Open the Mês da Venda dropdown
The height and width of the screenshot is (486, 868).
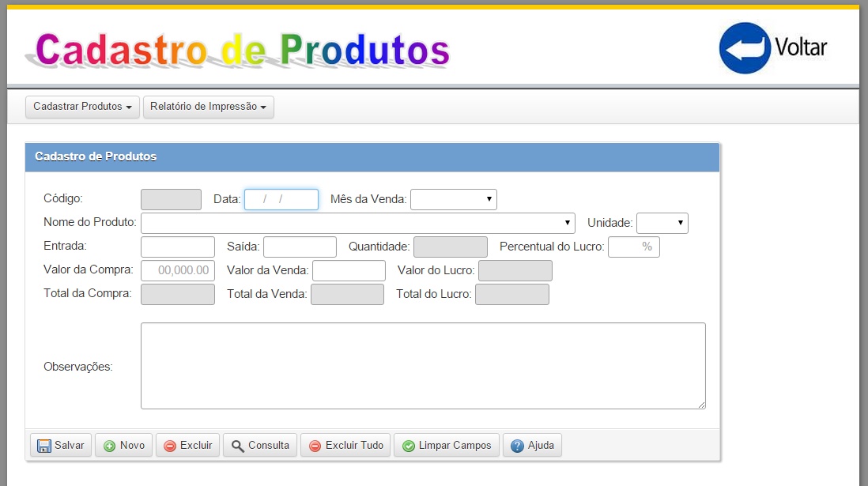[x=454, y=199]
